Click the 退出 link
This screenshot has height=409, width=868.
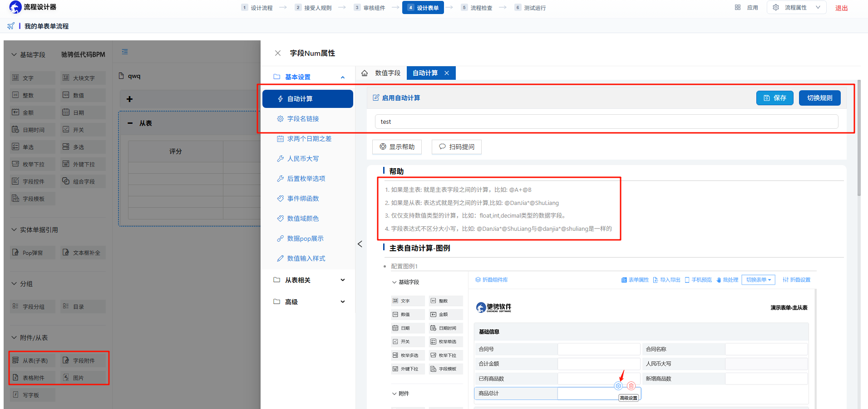[x=841, y=8]
